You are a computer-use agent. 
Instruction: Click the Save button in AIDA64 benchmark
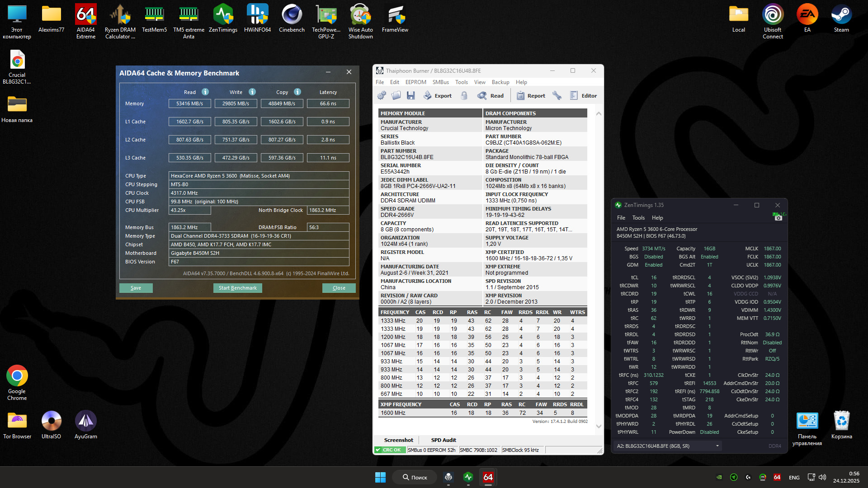point(136,288)
